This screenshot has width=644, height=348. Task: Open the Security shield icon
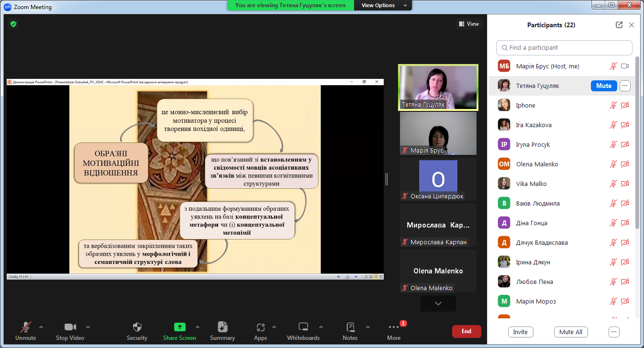pyautogui.click(x=137, y=327)
